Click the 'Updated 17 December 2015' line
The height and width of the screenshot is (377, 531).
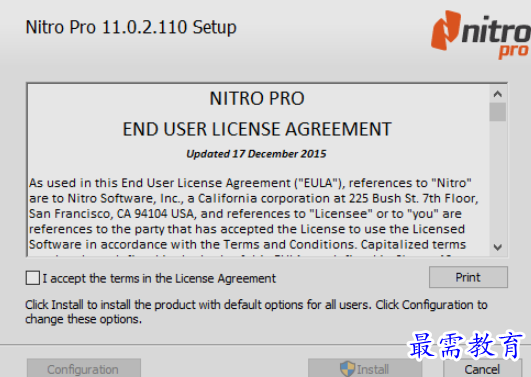[x=256, y=154]
